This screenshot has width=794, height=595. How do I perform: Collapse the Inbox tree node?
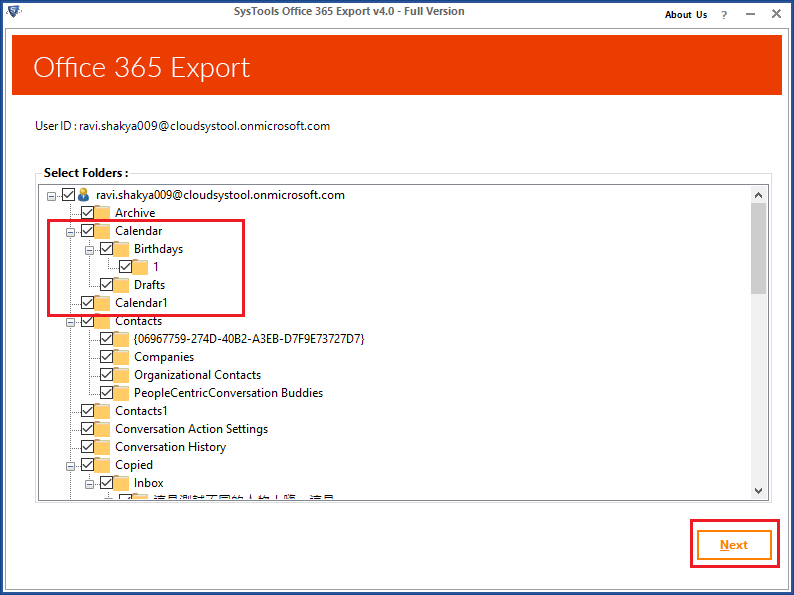pyautogui.click(x=90, y=485)
